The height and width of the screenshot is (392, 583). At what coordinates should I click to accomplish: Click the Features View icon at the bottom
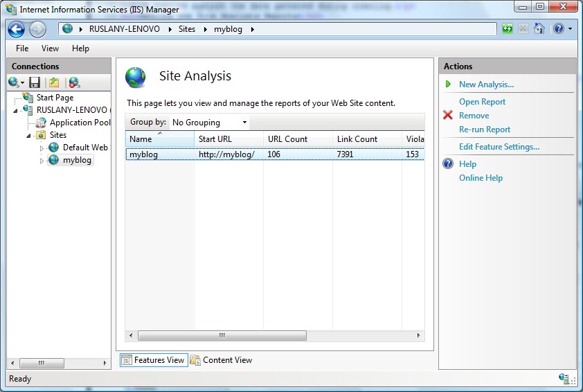127,360
